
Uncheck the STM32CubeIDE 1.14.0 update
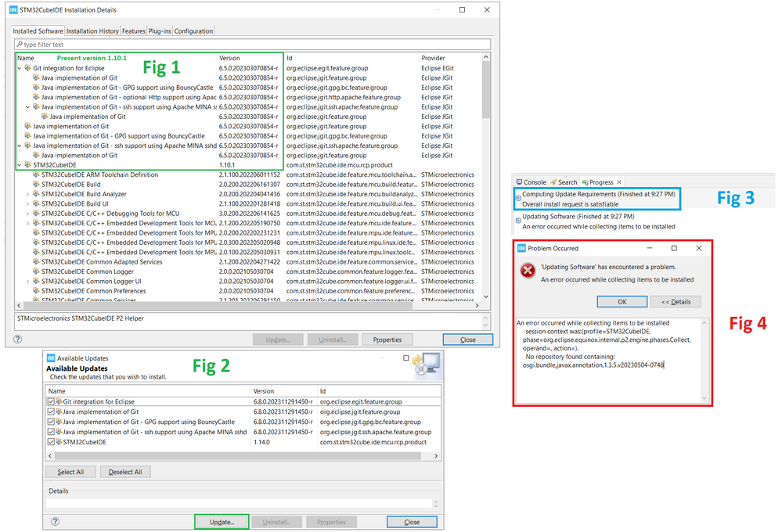[51, 442]
